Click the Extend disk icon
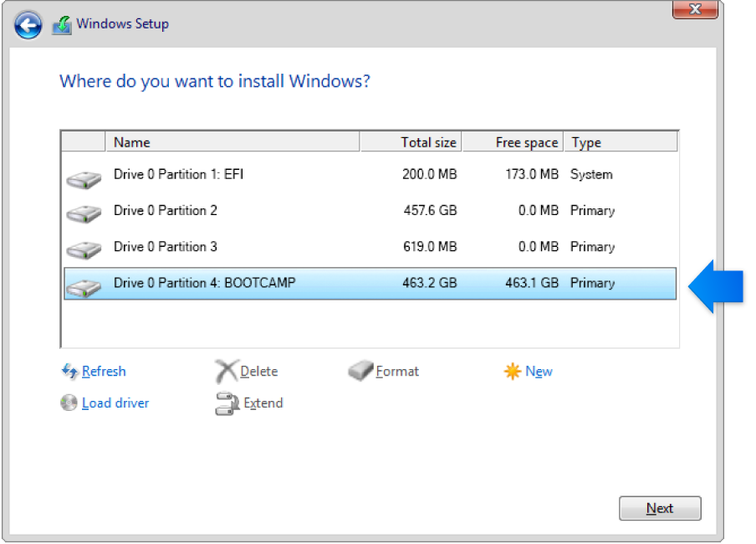The width and height of the screenshot is (756, 544). (x=226, y=403)
